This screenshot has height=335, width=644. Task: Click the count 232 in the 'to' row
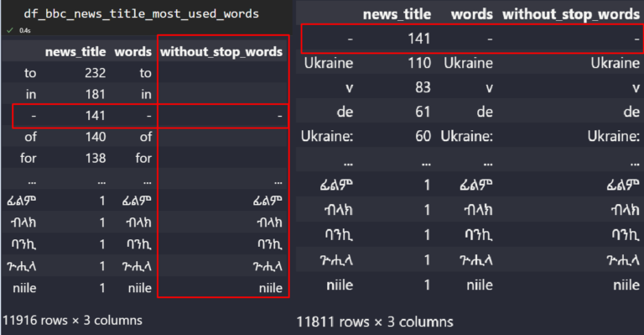coord(96,73)
